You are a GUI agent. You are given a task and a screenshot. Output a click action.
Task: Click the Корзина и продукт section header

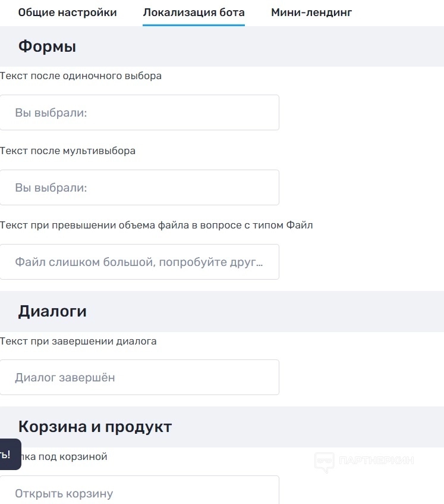95,427
